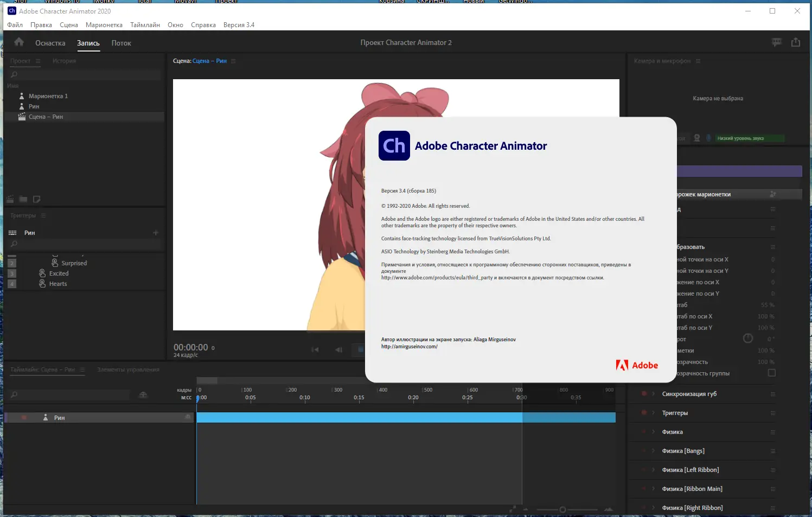This screenshot has height=517, width=812.
Task: Check the group opacity checkbox in properties
Action: (772, 373)
